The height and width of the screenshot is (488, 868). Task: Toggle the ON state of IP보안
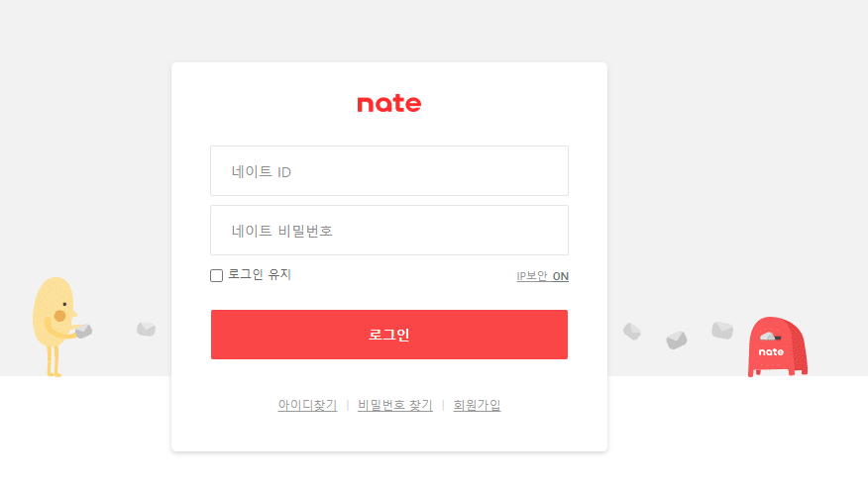point(560,276)
